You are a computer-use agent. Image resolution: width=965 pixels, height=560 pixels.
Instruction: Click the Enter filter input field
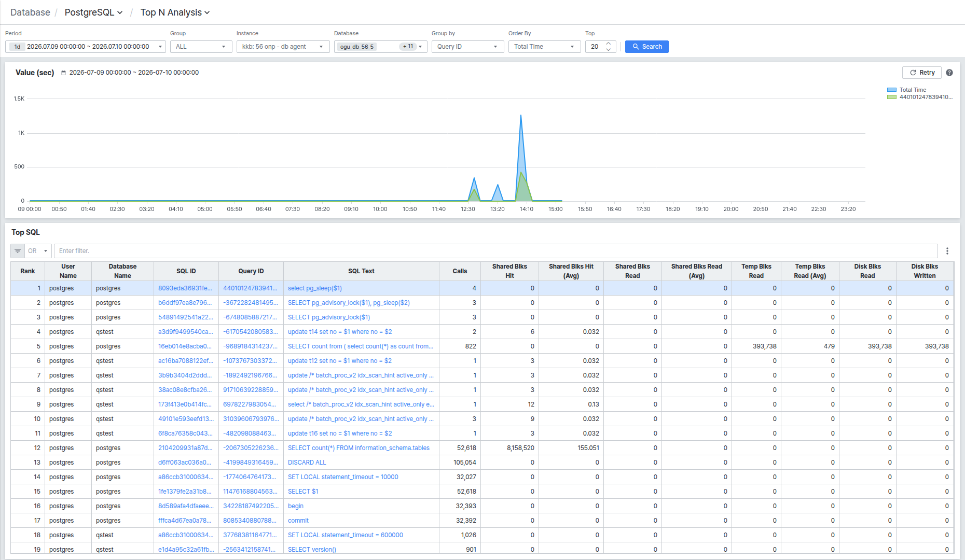pos(495,251)
